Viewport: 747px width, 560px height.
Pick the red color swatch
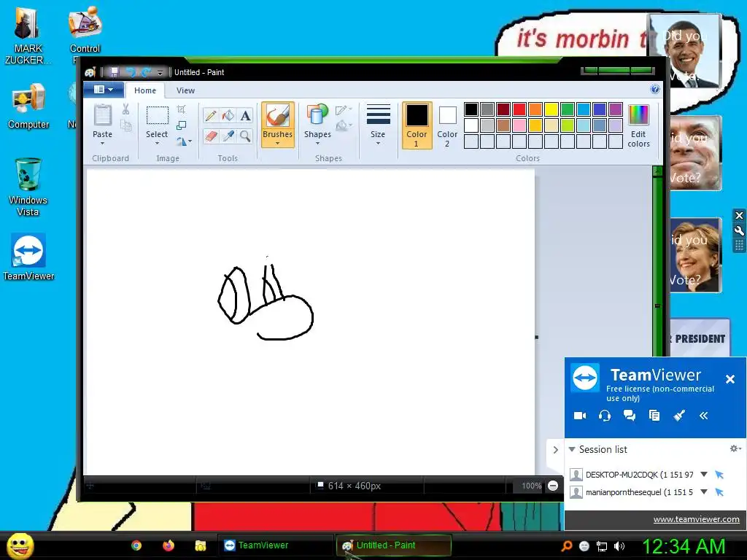tap(519, 109)
